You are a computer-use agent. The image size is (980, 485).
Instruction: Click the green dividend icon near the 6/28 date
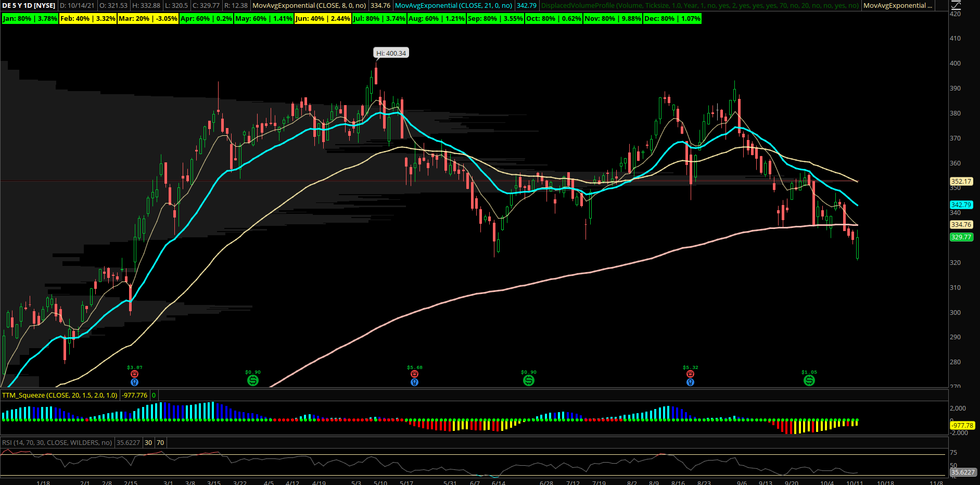[528, 380]
